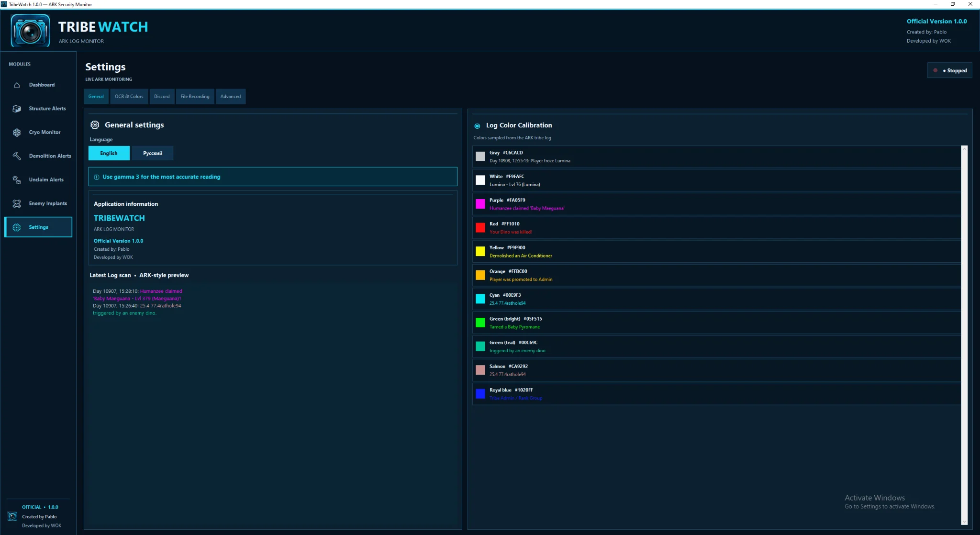This screenshot has height=535, width=980.
Task: Click the Gray #C6CACD color swatch
Action: point(480,156)
